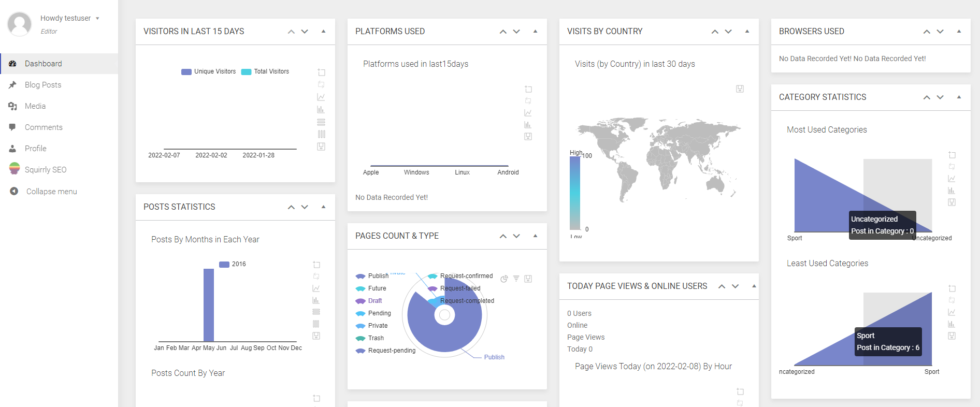Image resolution: width=980 pixels, height=407 pixels.
Task: Click the Squirrly SEO logo icon
Action: click(15, 169)
